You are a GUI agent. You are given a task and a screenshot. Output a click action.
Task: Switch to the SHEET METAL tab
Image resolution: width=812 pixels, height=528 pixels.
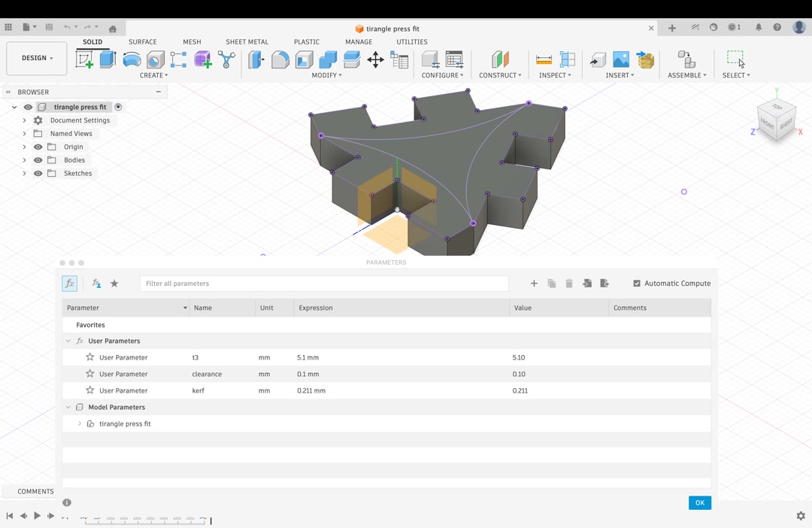tap(247, 42)
